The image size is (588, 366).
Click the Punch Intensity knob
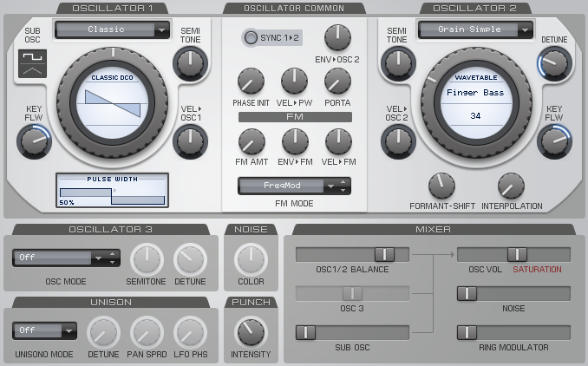tap(251, 331)
